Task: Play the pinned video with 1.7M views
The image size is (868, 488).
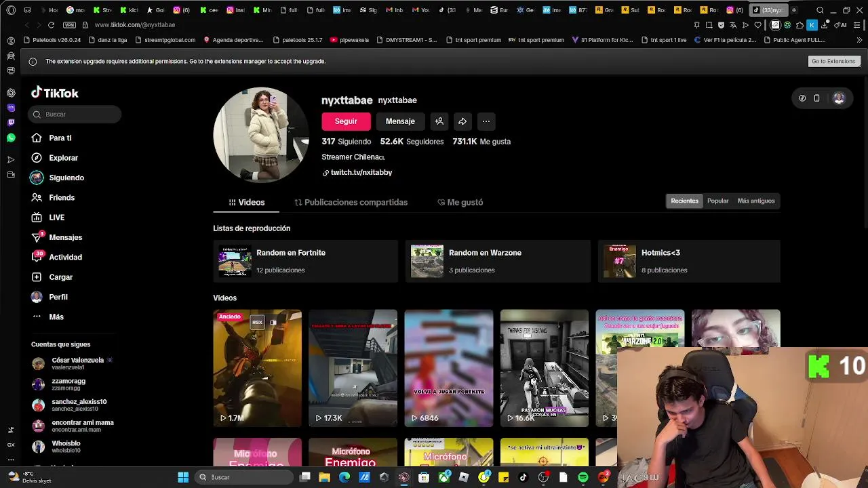Action: pyautogui.click(x=258, y=368)
